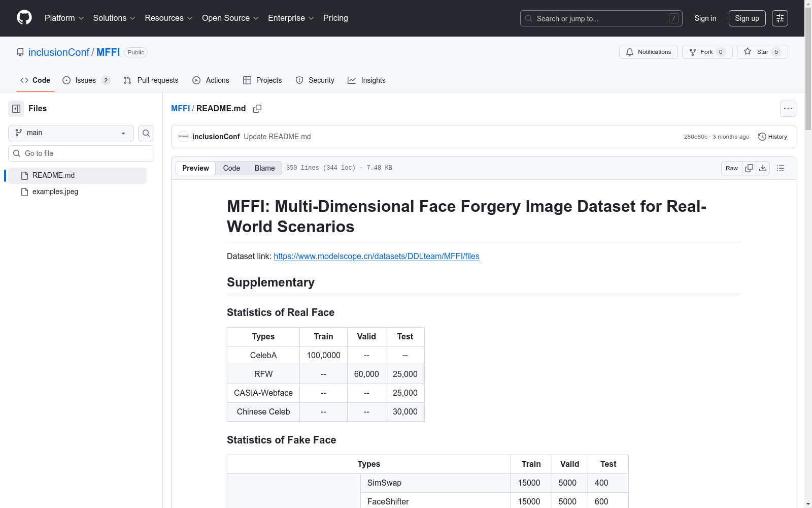Screen dimensions: 812x508
Task: Open the document outline icon
Action: pyautogui.click(x=781, y=168)
